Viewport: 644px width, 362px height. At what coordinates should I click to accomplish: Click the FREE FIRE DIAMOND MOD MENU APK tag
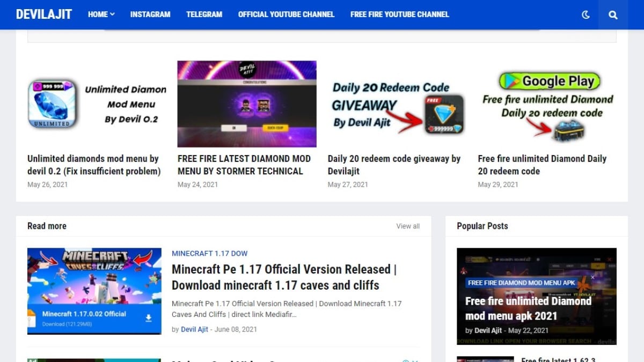522,283
